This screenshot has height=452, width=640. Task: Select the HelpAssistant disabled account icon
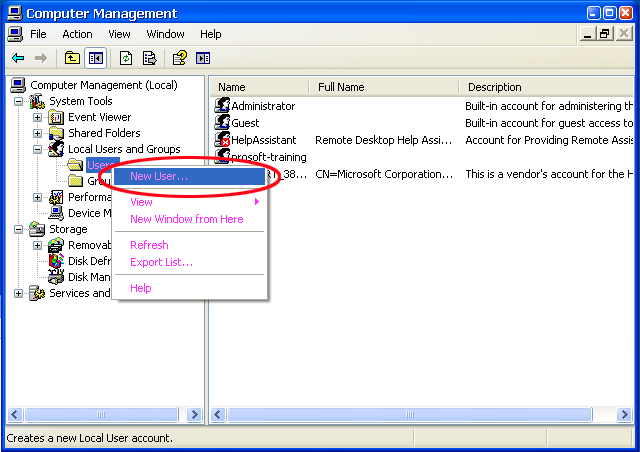pyautogui.click(x=223, y=140)
